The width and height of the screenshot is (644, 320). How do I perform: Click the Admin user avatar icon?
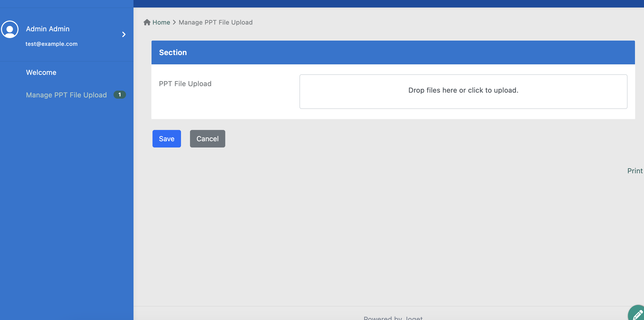point(10,29)
